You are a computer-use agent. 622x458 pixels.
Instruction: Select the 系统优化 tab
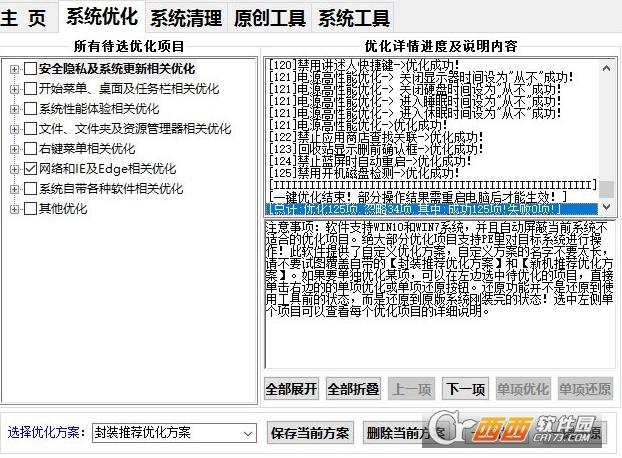pyautogui.click(x=102, y=17)
